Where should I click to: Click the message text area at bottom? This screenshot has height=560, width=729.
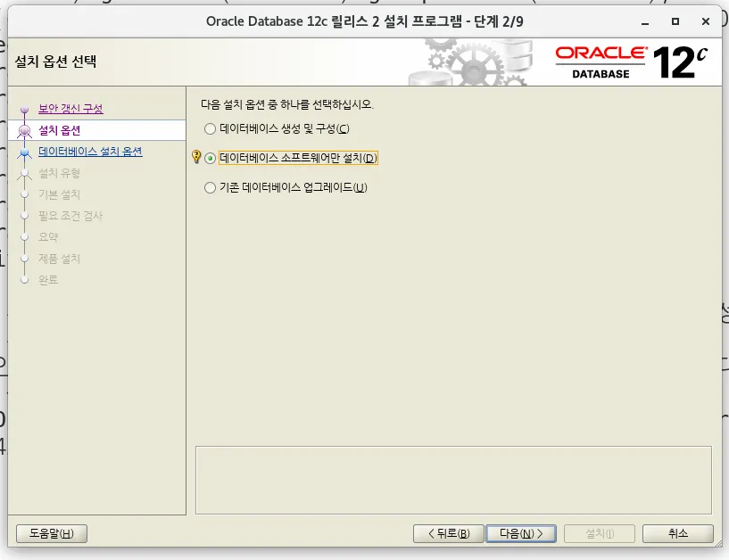453,480
